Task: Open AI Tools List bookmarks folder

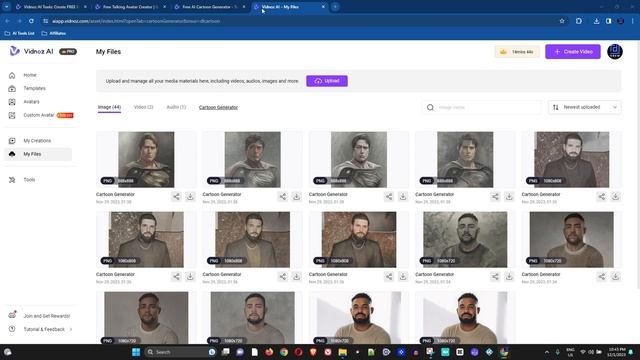Action: click(20, 33)
